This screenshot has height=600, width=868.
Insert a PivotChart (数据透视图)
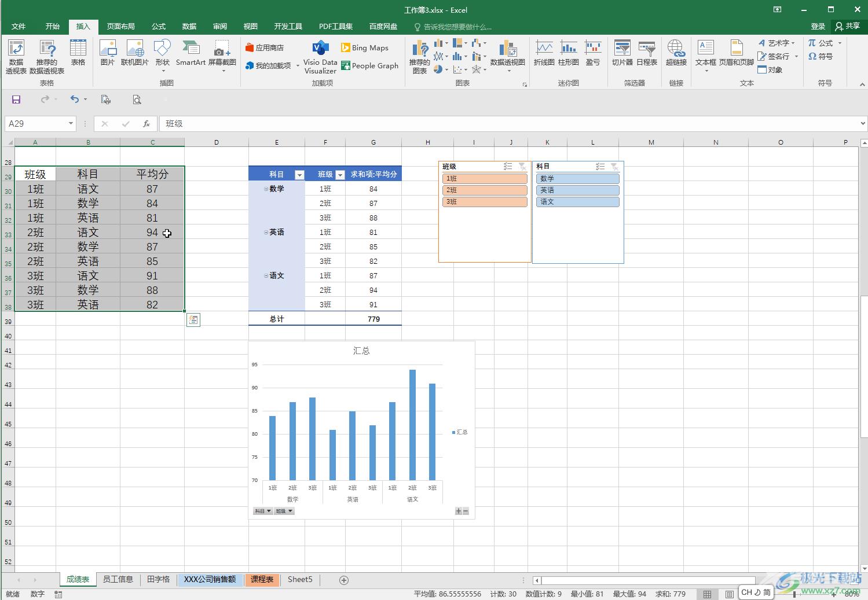(x=507, y=56)
